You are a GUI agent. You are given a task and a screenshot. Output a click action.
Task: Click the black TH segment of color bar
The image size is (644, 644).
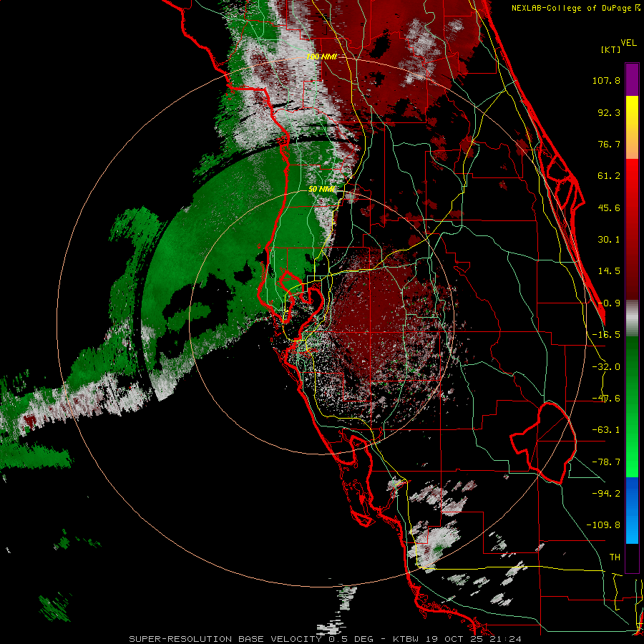coord(632,558)
